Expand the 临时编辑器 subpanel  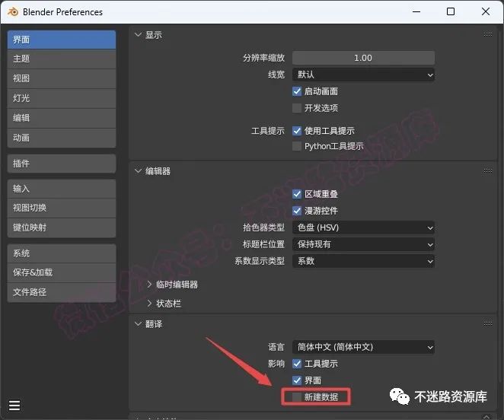click(149, 285)
